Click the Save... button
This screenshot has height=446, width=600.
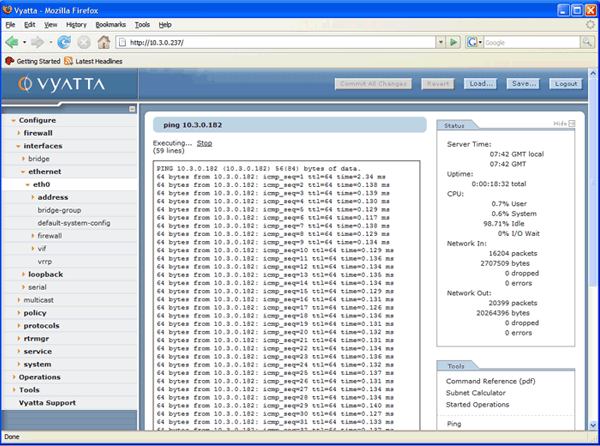[x=523, y=84]
